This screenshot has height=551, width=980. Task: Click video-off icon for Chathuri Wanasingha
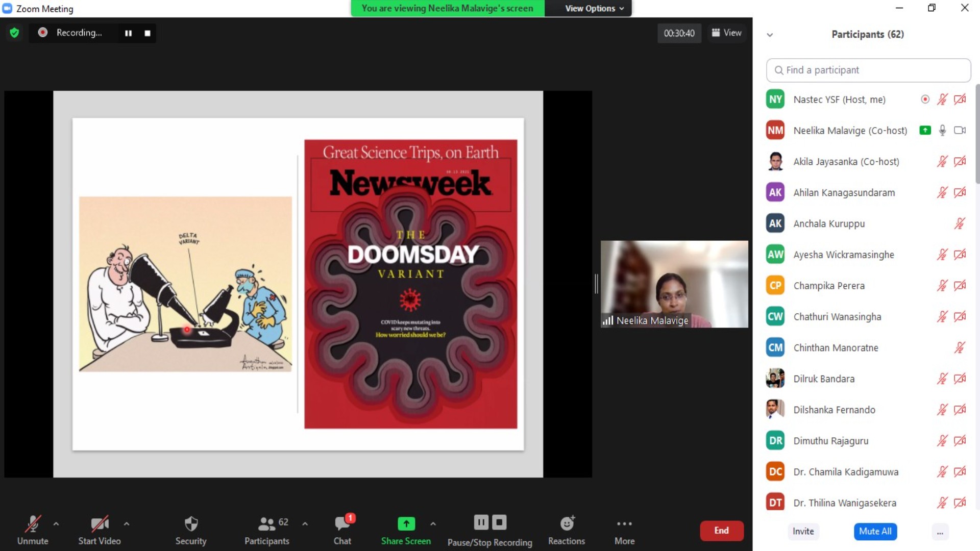click(960, 317)
